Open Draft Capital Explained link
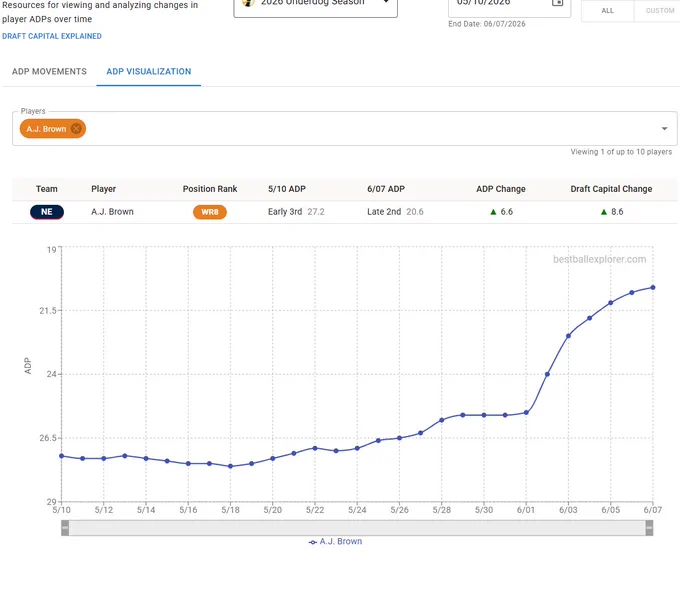The width and height of the screenshot is (680, 599). [x=52, y=36]
